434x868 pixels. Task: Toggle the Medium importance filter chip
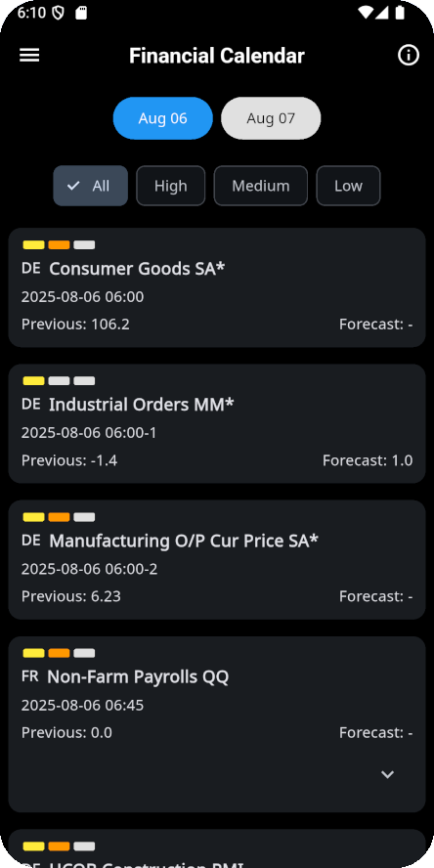pos(261,186)
